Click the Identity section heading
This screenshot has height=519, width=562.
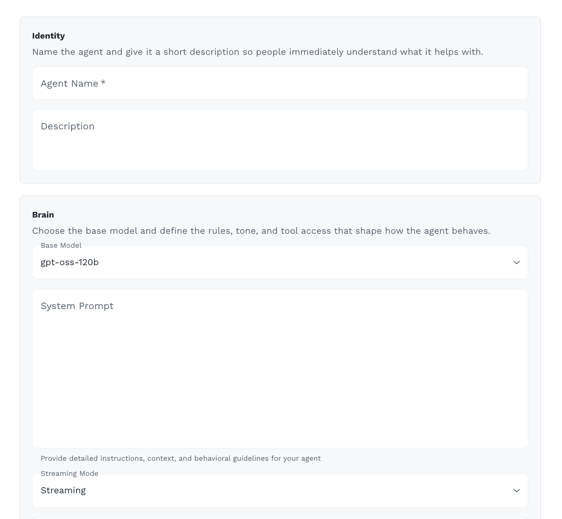click(48, 36)
